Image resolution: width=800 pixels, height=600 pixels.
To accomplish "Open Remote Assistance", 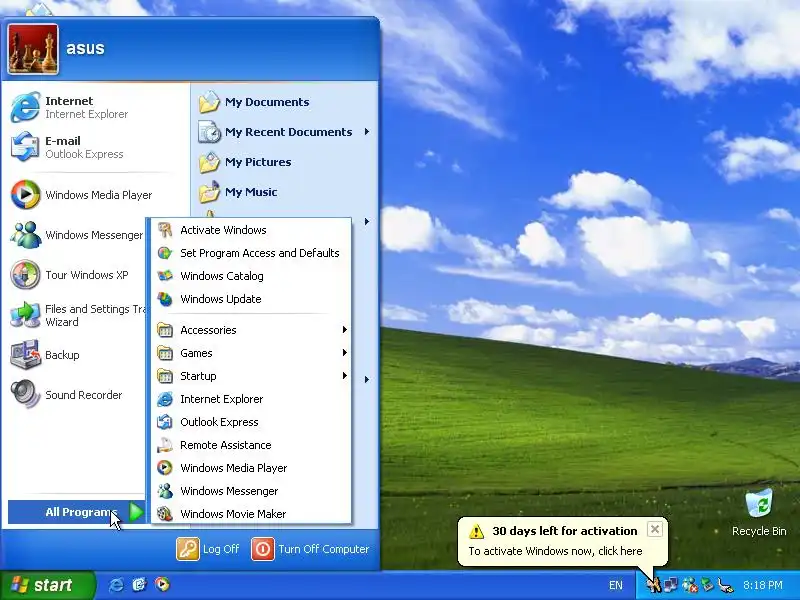I will click(252, 445).
